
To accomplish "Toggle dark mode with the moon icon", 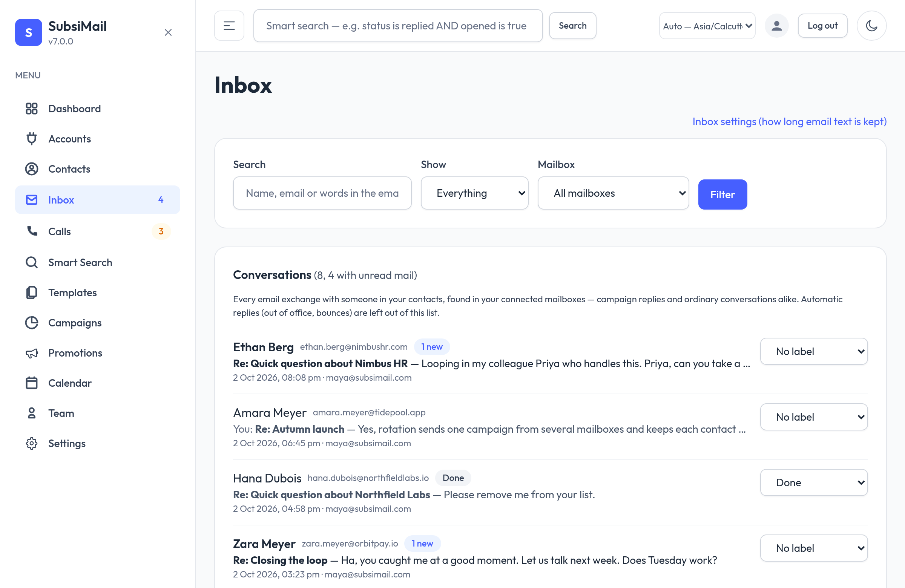I will tap(871, 26).
